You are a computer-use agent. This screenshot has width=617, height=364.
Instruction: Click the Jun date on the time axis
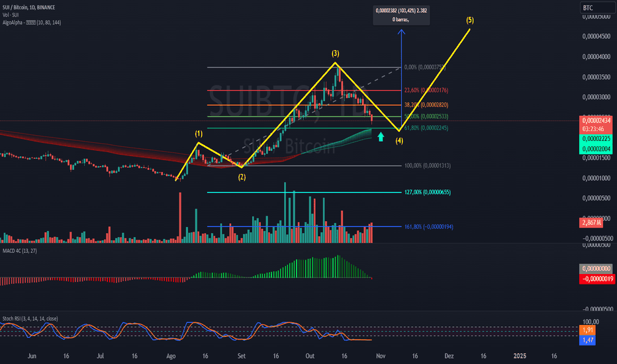click(32, 356)
